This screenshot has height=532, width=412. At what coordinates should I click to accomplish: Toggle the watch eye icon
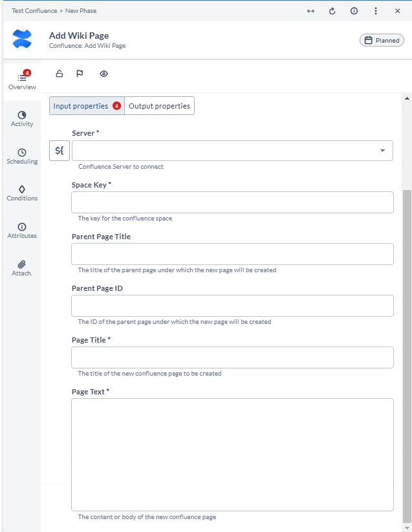click(104, 74)
